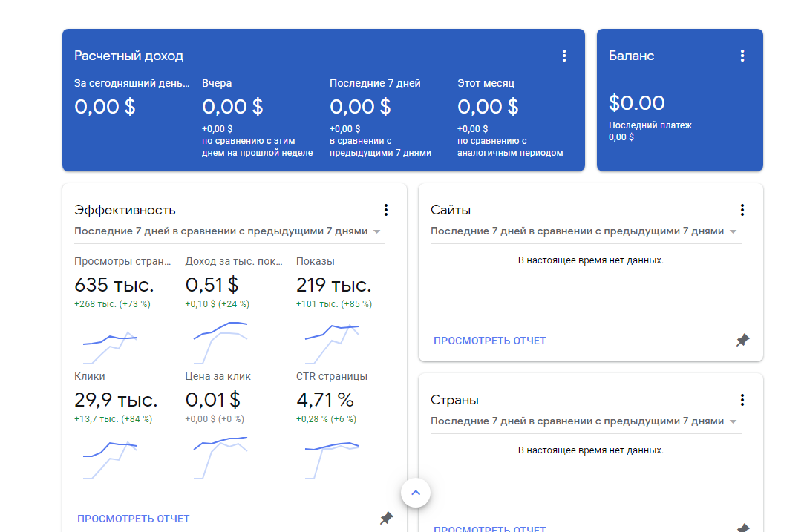Click the three-dot menu on Сайты card
This screenshot has height=532, width=807.
coord(742,210)
